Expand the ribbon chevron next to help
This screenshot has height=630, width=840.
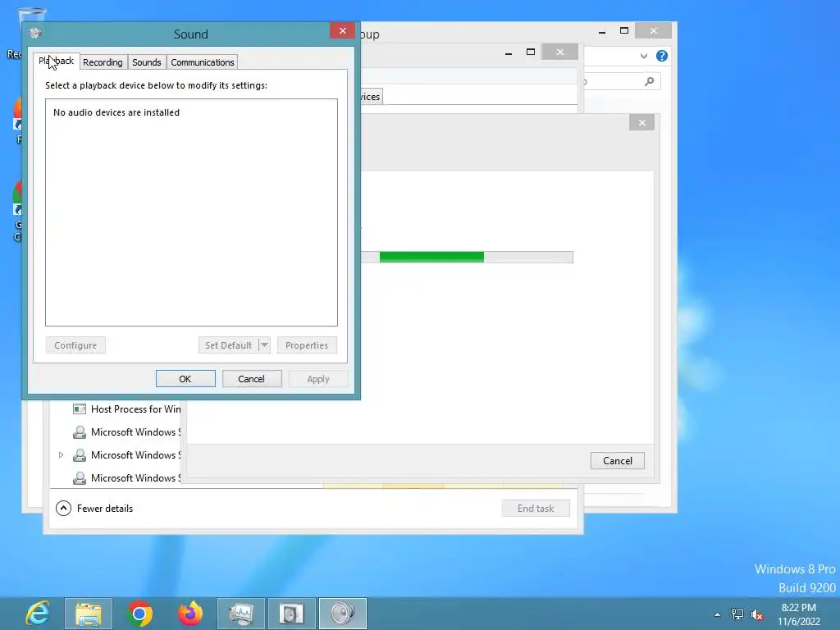click(x=644, y=56)
